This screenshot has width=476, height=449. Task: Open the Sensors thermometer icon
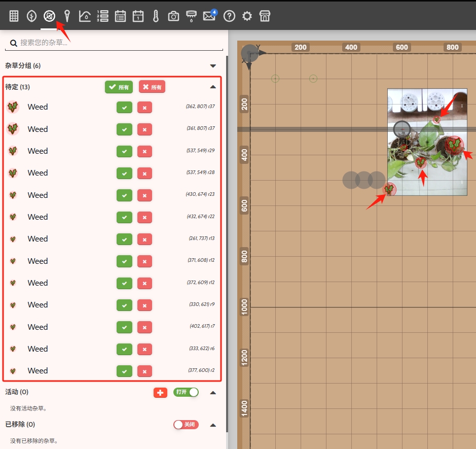(x=156, y=16)
